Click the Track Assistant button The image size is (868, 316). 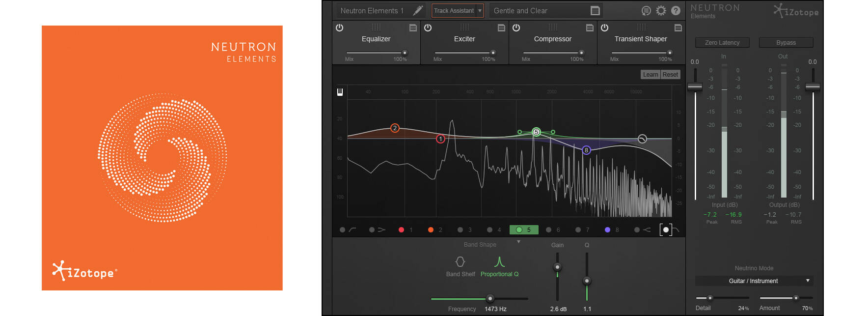pyautogui.click(x=454, y=10)
